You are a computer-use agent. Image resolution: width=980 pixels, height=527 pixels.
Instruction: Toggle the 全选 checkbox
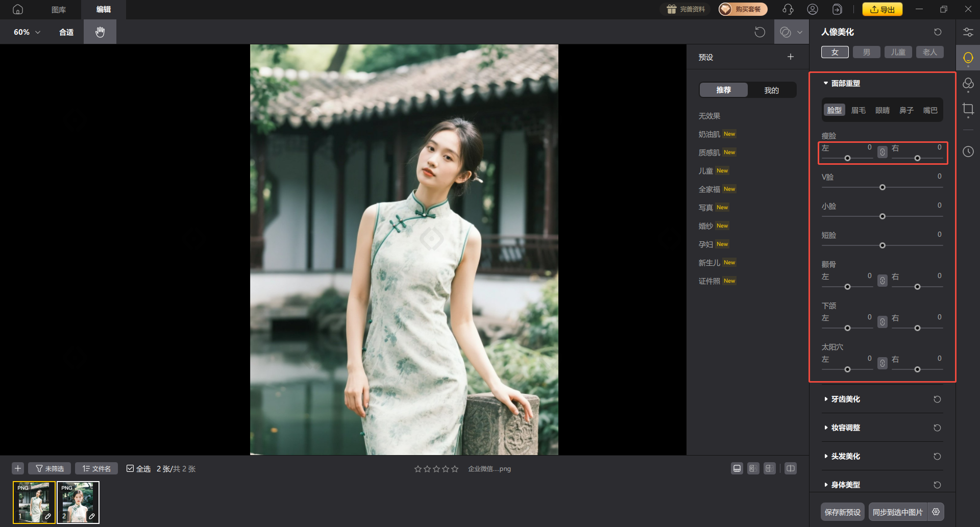click(131, 468)
